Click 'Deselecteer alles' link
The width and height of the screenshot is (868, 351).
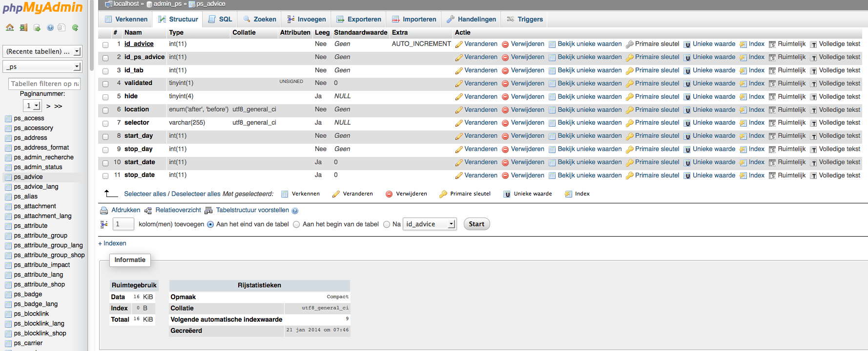196,194
